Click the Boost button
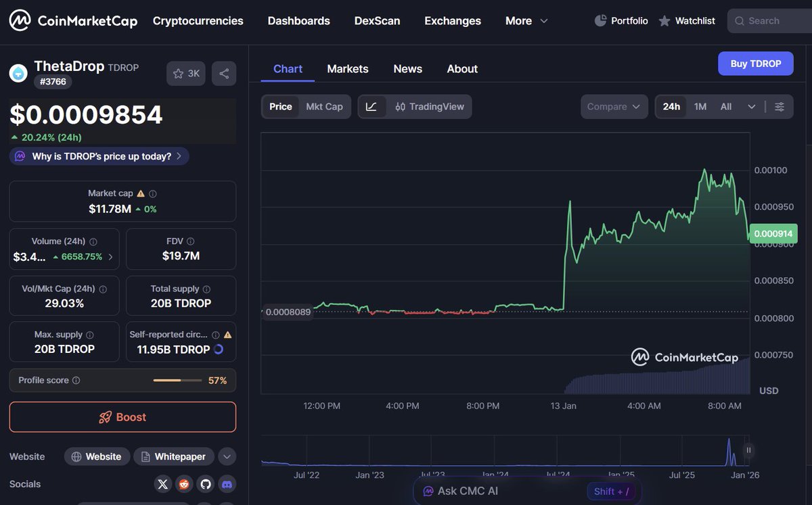Viewport: 812px width, 505px height. tap(122, 417)
